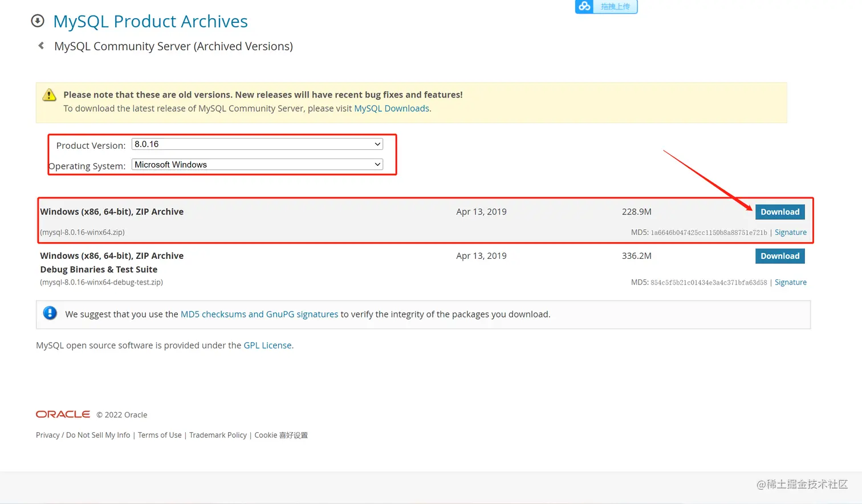The height and width of the screenshot is (504, 862).
Task: Click the © 2022 Oracle copyright text
Action: [122, 415]
